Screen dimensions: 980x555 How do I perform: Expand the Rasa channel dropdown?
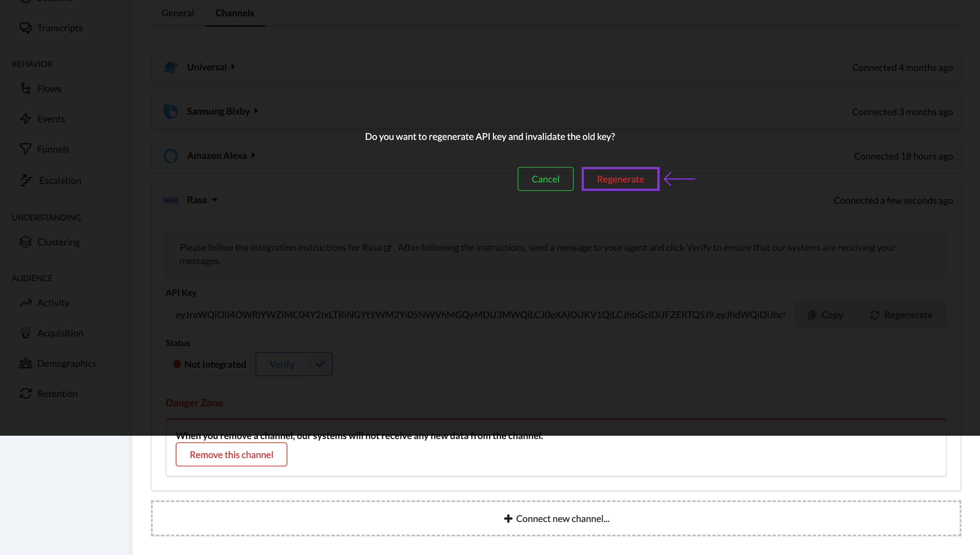point(215,200)
